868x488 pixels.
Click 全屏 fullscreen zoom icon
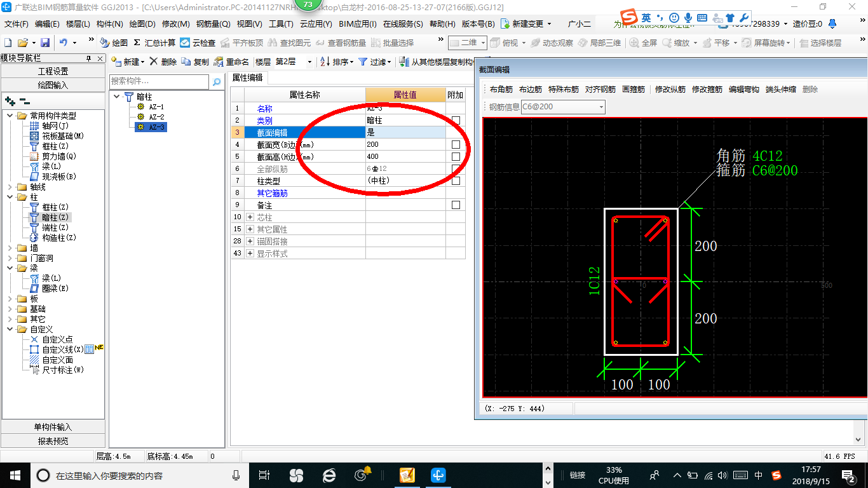(643, 43)
